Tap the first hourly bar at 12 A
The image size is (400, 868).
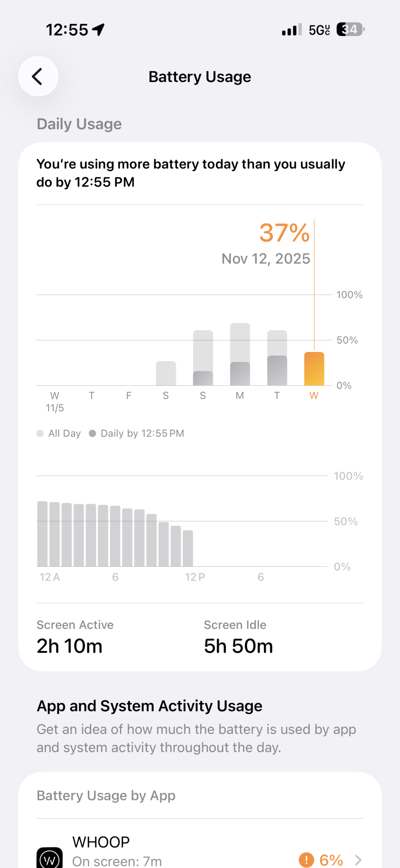(x=43, y=534)
